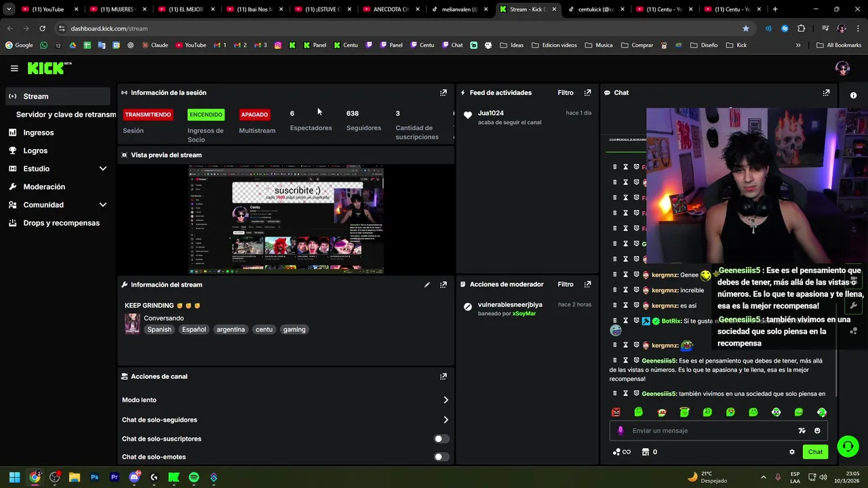Viewport: 868px width, 488px height.
Task: Pop out the Información del stream panel
Action: [x=443, y=285]
